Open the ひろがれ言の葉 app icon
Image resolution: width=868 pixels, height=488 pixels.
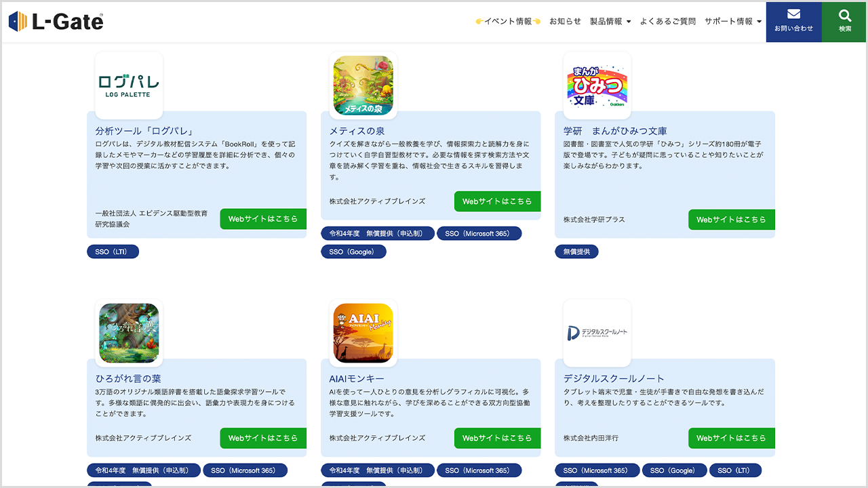click(129, 333)
